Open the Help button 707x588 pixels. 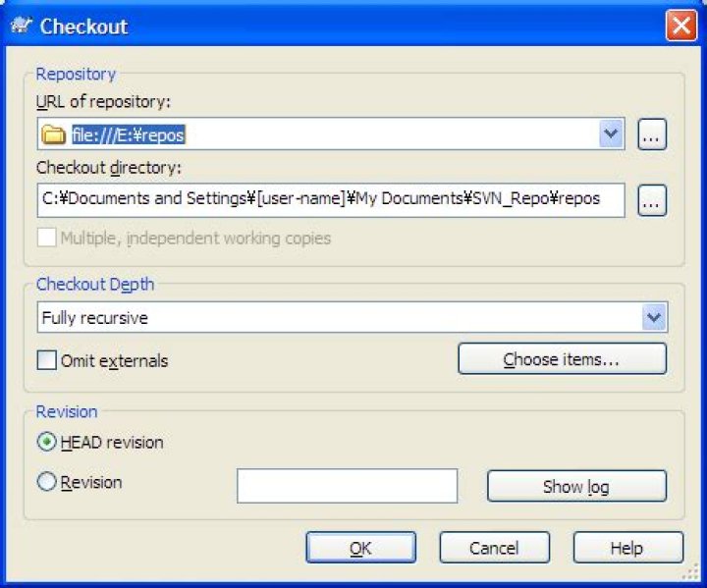point(628,548)
